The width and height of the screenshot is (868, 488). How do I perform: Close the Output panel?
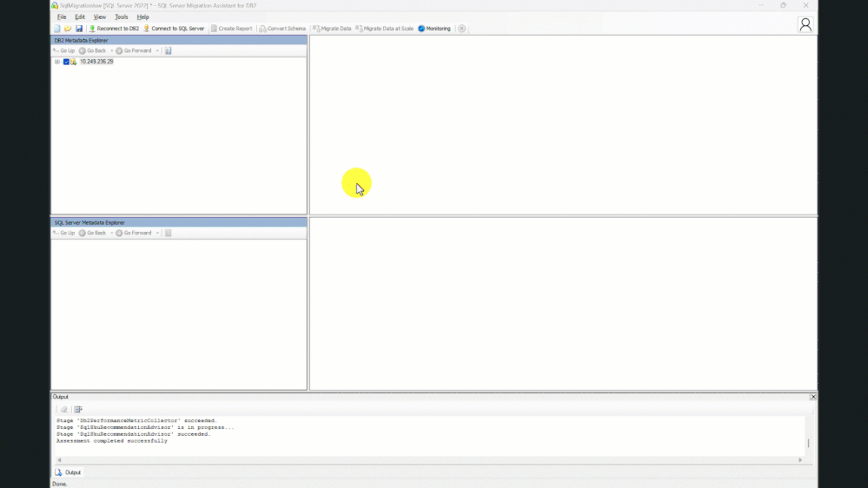pyautogui.click(x=813, y=397)
